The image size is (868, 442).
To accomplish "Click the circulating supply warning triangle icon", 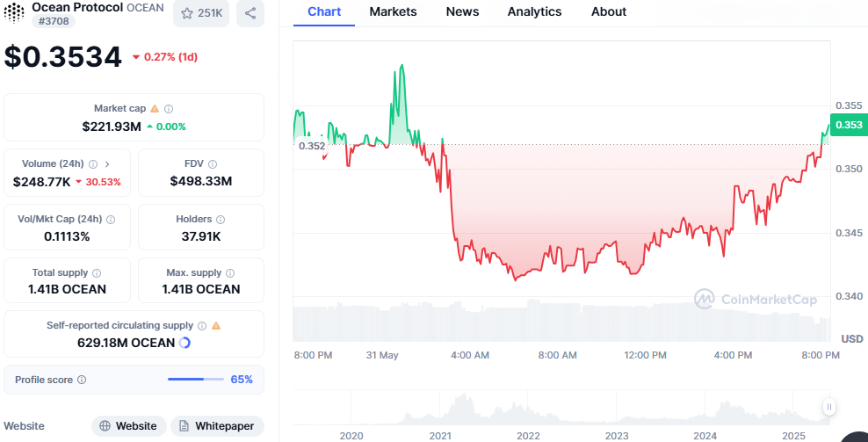I will tap(216, 326).
